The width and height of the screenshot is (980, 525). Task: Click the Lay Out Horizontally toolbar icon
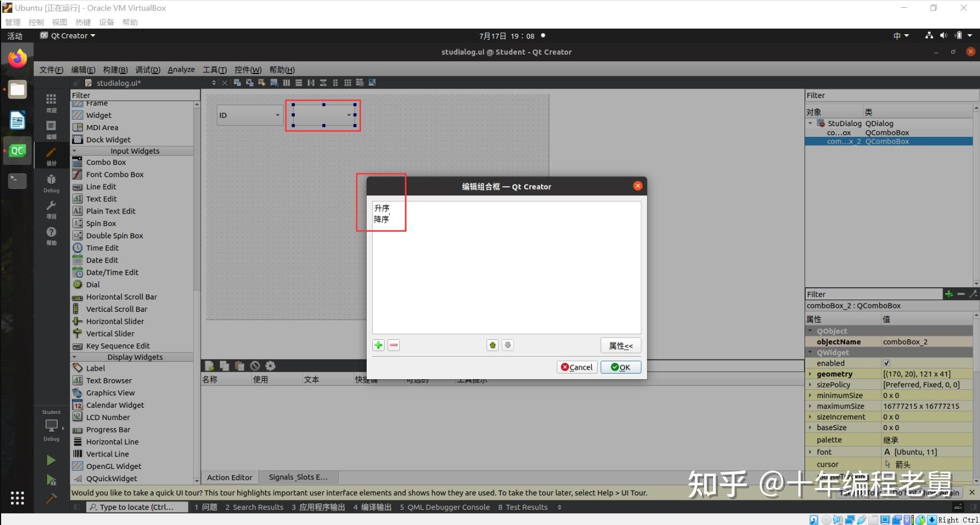pyautogui.click(x=286, y=82)
